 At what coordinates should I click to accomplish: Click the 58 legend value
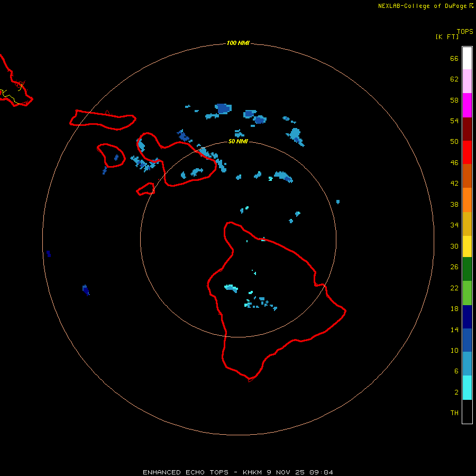pos(454,100)
